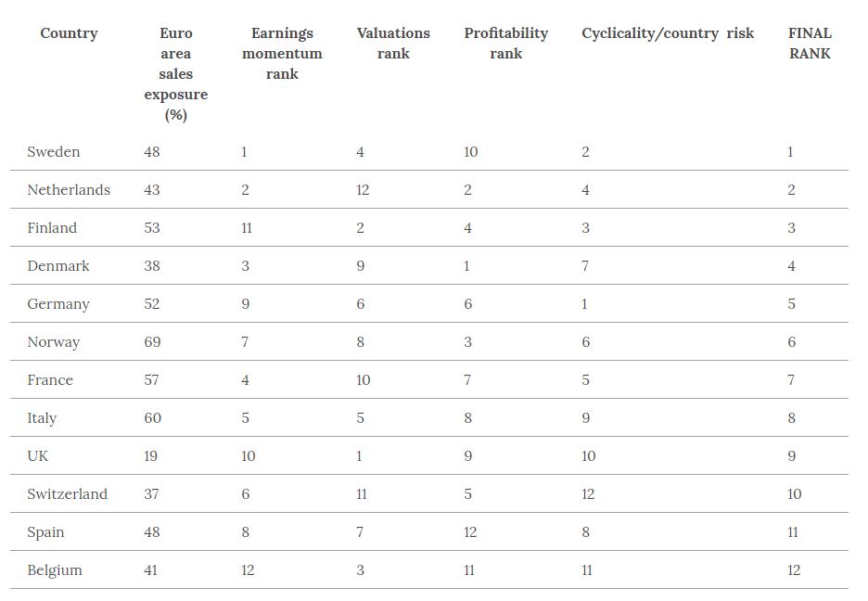Click Norway's 69 sales exposure value
Viewport: 868px width, 601px height.
(152, 342)
